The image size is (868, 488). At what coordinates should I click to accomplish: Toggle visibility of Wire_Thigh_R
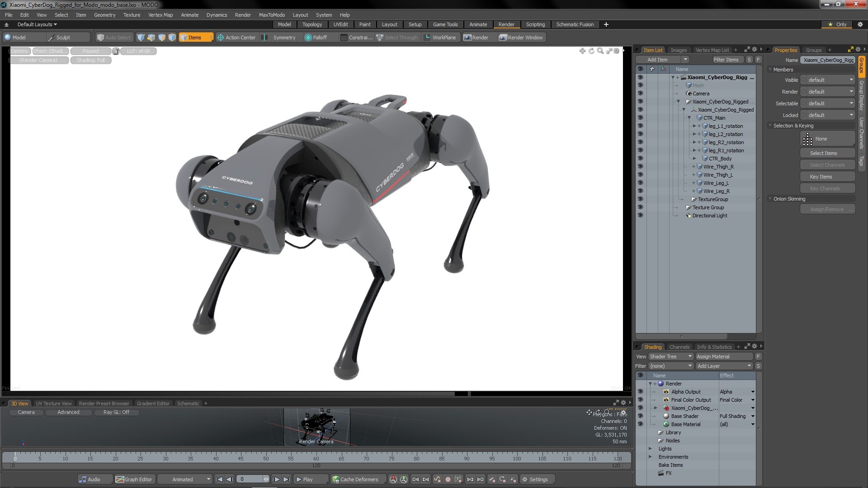[640, 167]
